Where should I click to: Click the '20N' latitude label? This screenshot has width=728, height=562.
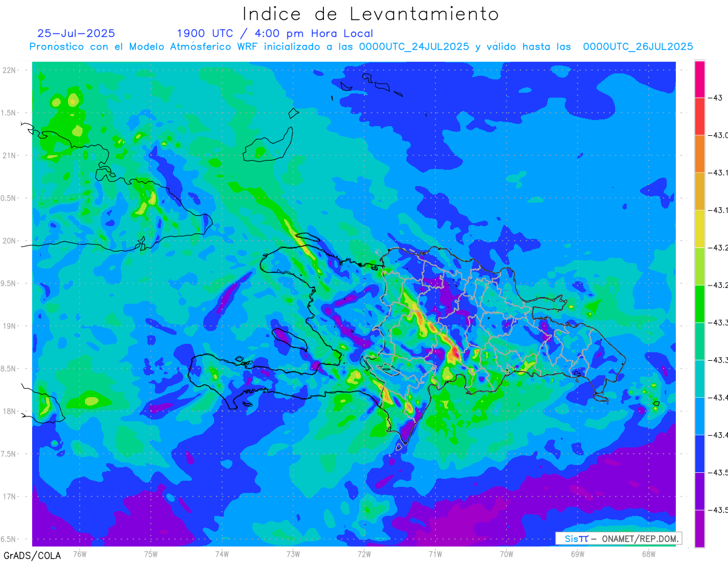click(x=10, y=241)
